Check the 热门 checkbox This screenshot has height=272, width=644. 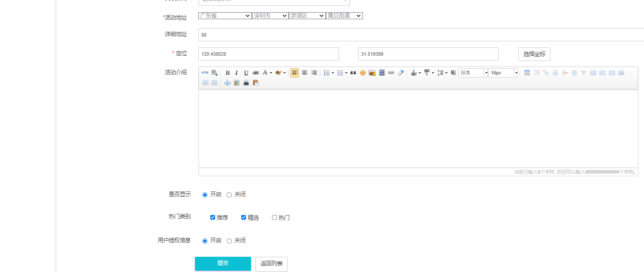(x=275, y=217)
